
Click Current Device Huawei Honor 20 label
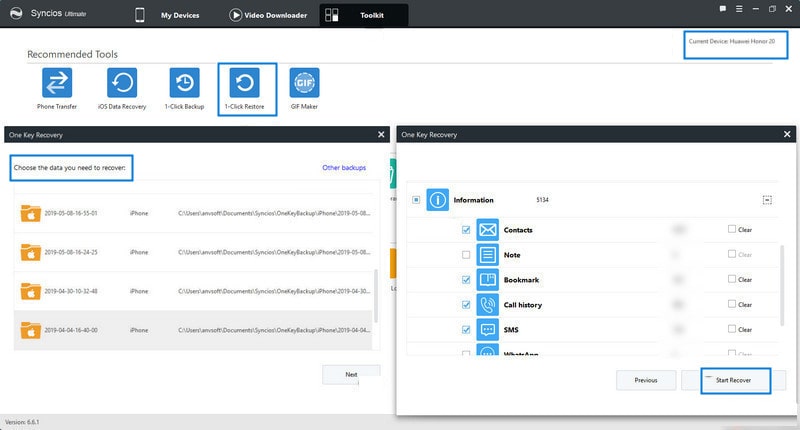(732, 41)
